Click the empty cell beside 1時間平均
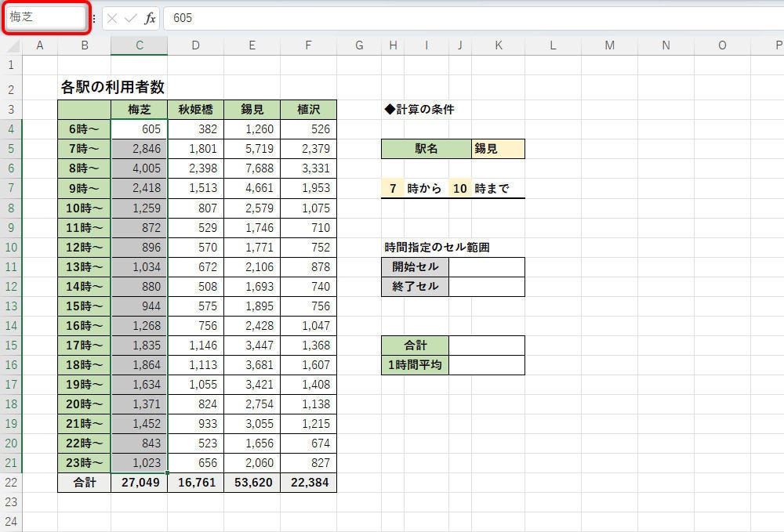 (486, 365)
